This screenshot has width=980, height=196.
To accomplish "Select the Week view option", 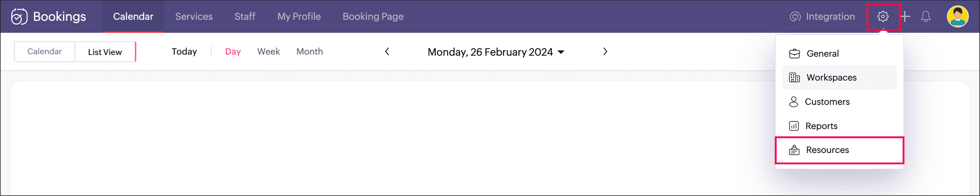I will (268, 52).
